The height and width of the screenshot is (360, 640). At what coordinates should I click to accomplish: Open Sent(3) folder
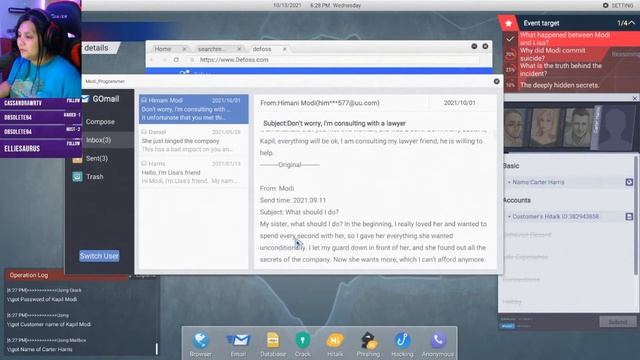point(97,158)
